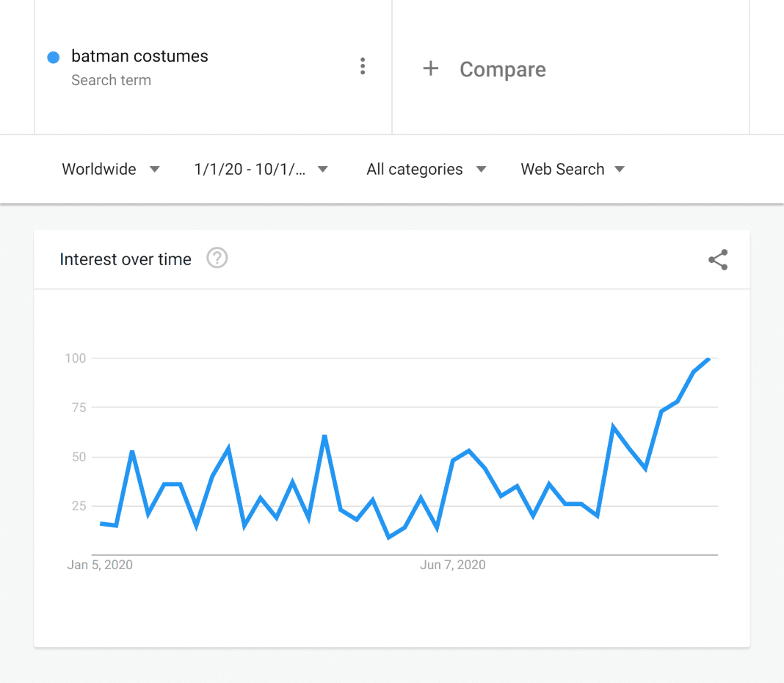The height and width of the screenshot is (683, 784).
Task: Open the Web Search type dropdown
Action: tap(573, 169)
